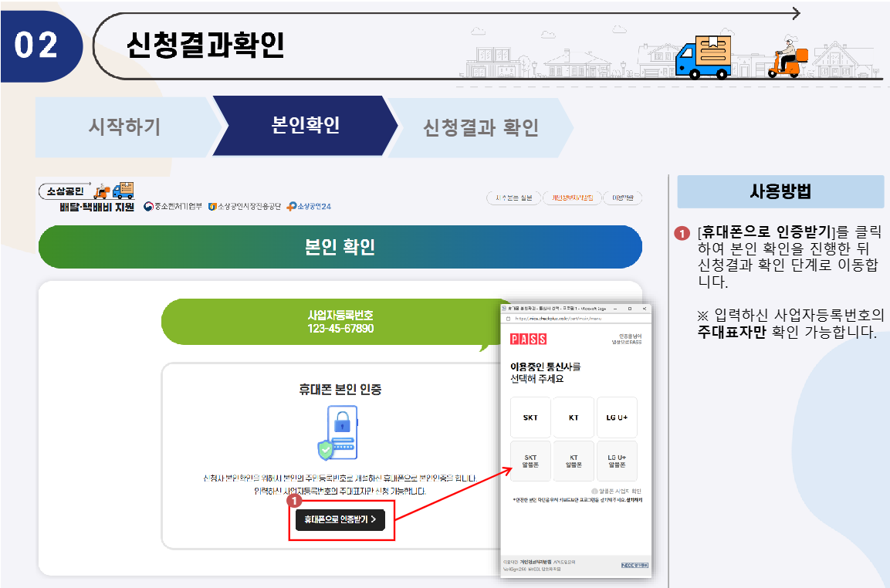Select the 본인확인 step tab
This screenshot has height=588, width=890.
tap(306, 126)
